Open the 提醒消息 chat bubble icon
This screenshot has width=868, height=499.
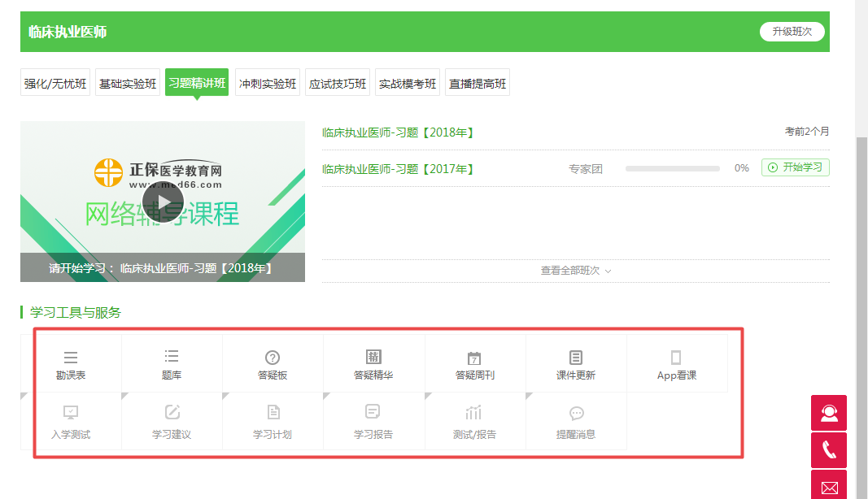pos(576,413)
